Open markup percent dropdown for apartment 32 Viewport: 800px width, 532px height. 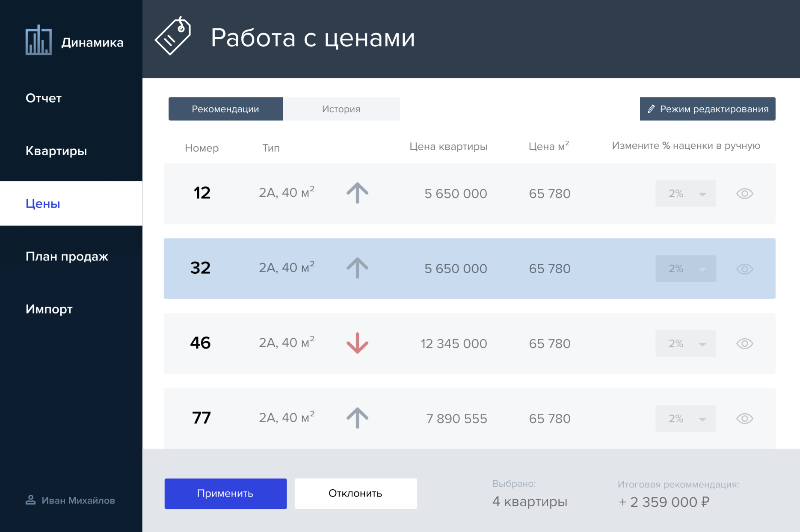point(685,269)
